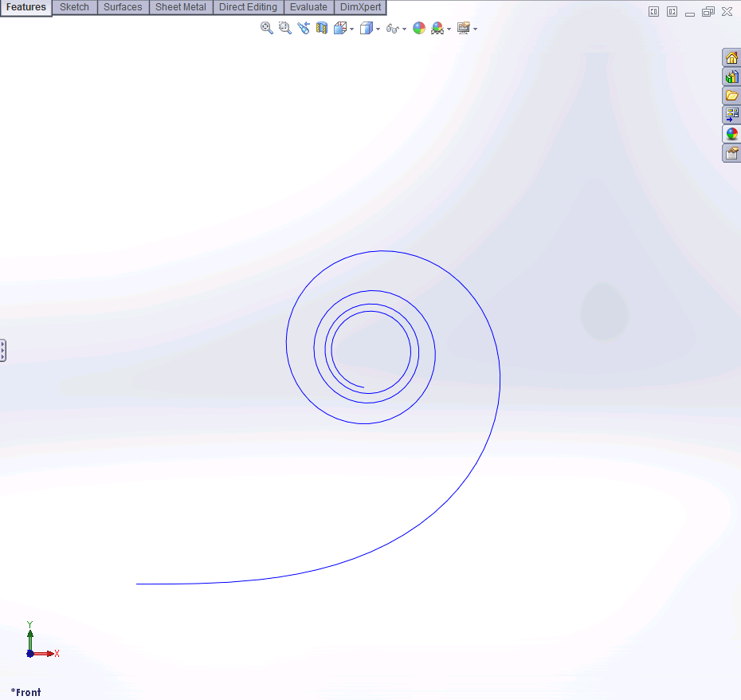Expand the left flyout panel handle
Screen dimensions: 741x700
coord(3,351)
